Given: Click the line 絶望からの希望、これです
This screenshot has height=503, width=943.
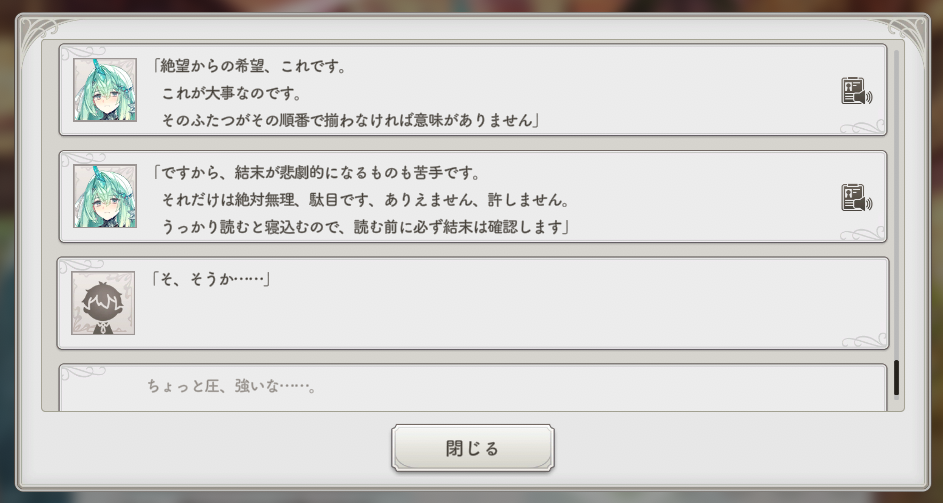Looking at the screenshot, I should coord(249,66).
